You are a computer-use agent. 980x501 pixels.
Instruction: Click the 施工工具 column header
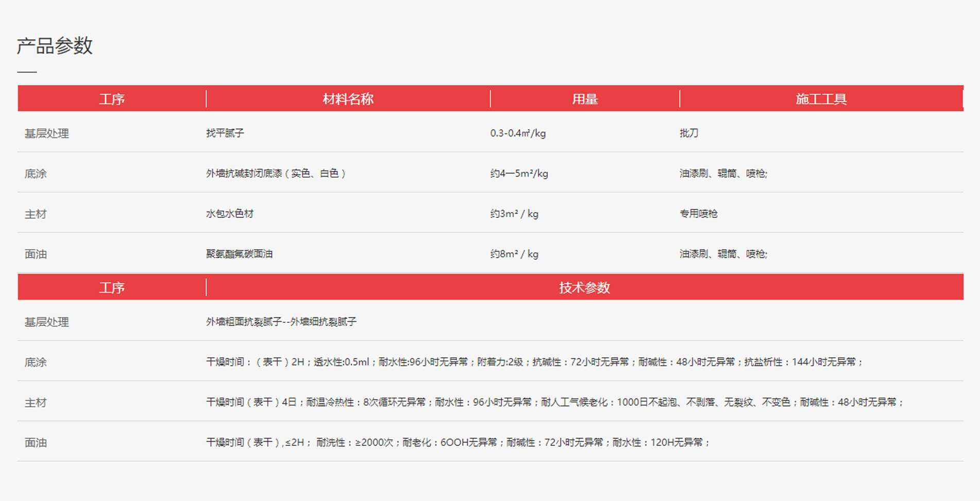click(821, 99)
